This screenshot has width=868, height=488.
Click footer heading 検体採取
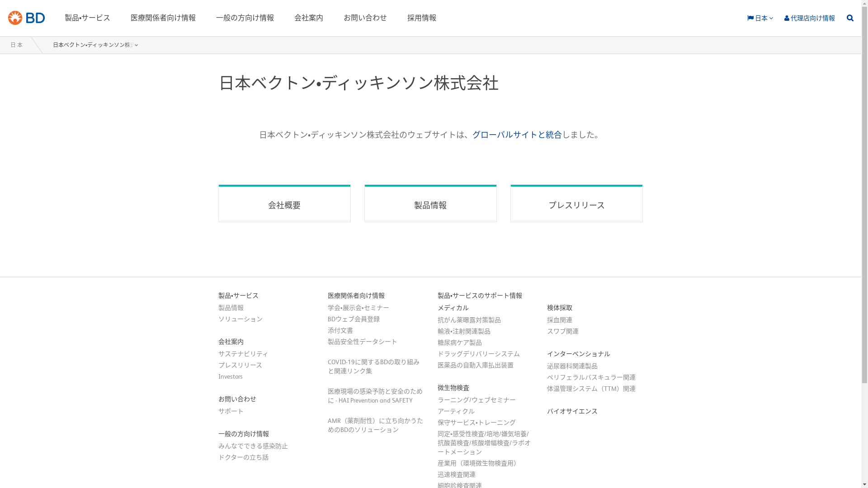coord(560,308)
